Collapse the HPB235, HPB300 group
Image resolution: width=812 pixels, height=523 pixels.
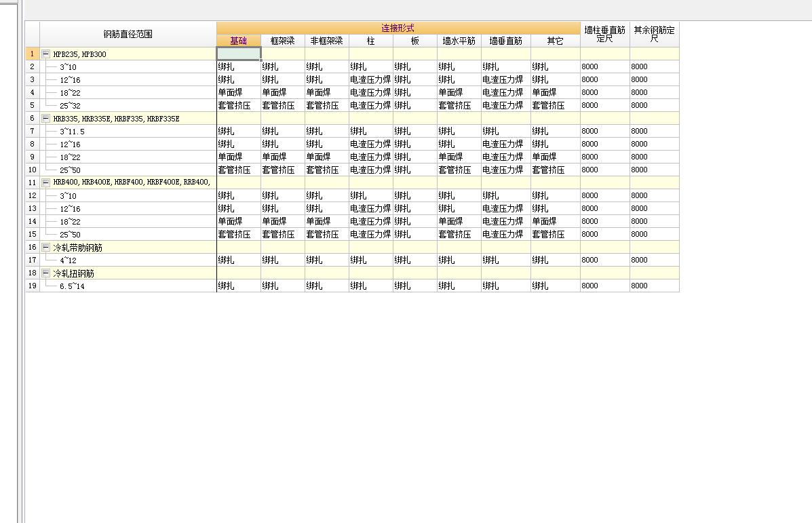45,54
